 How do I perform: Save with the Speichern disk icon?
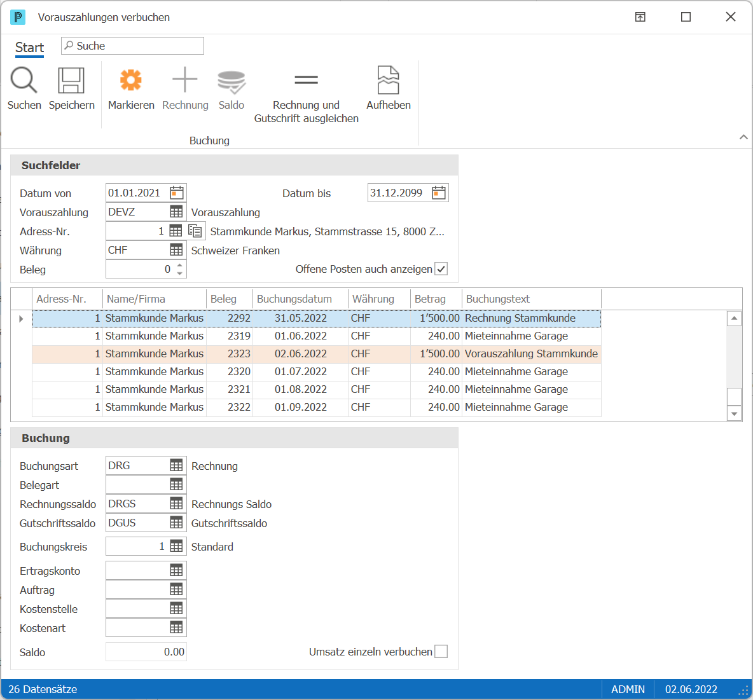[x=71, y=79]
